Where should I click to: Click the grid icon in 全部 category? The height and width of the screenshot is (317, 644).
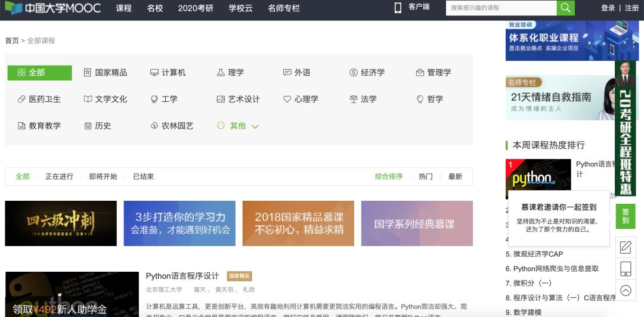22,73
